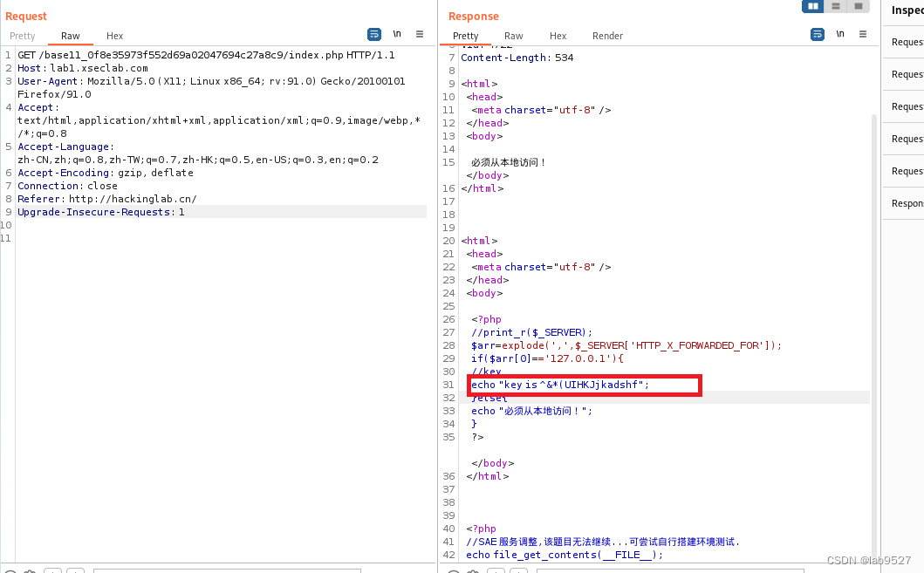Click the empty request line 11

pos(221,238)
